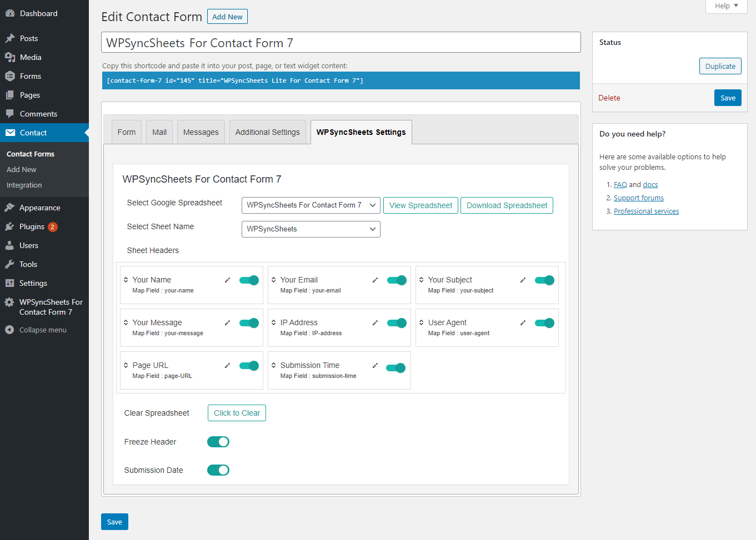Image resolution: width=756 pixels, height=540 pixels.
Task: Click the Plugins update count badge
Action: point(53,226)
